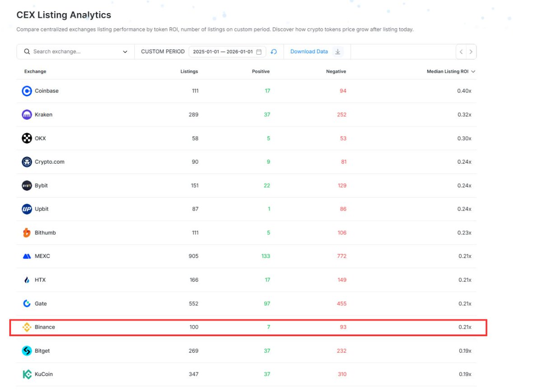
Task: Click Kraken's 289 listings value
Action: point(193,115)
